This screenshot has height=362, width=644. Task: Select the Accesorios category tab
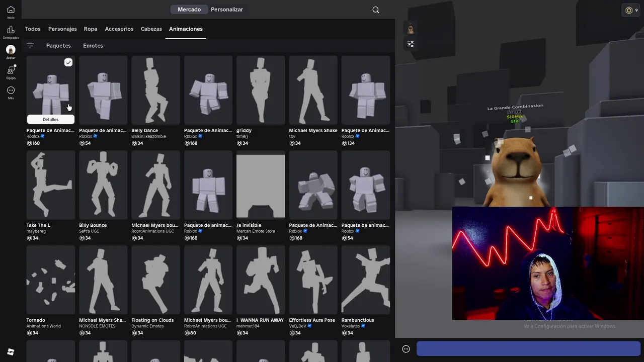pos(119,29)
